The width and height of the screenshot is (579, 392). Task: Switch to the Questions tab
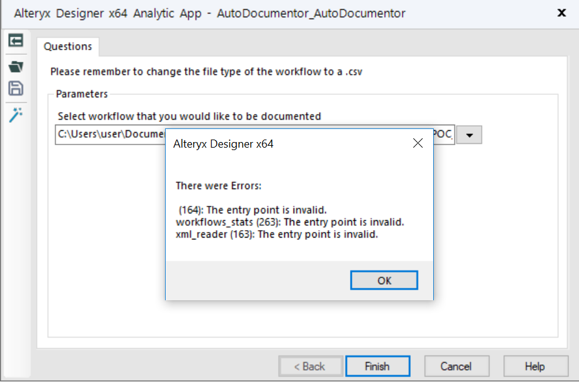click(x=68, y=47)
